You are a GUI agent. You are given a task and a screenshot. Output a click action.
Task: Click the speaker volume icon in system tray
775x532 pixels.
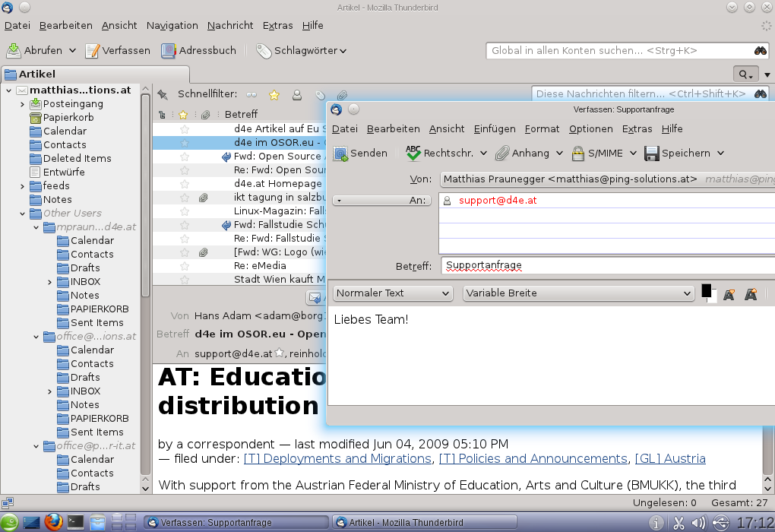(x=698, y=523)
